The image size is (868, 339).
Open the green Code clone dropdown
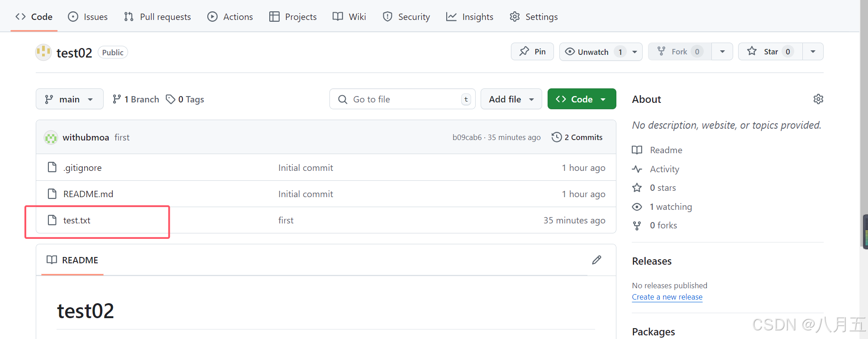point(582,99)
